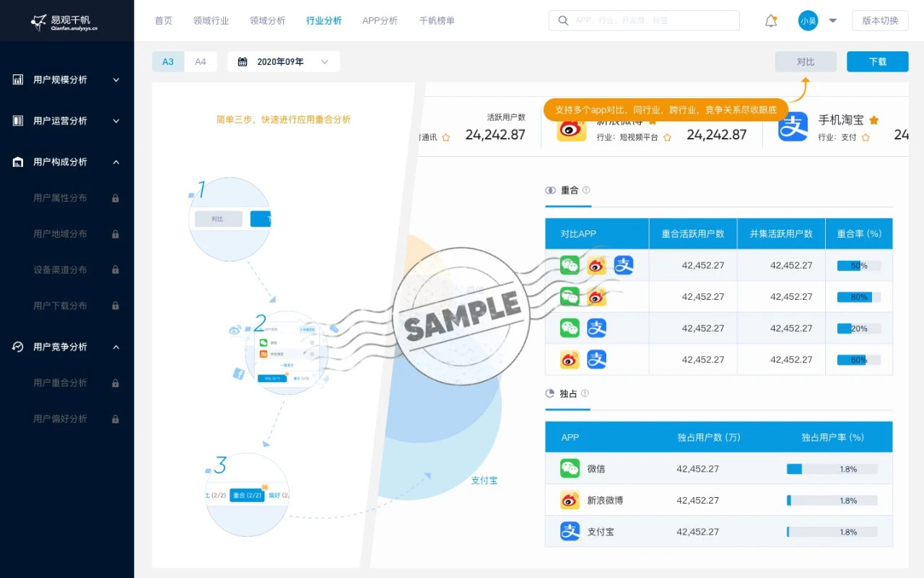Click the 用户运营分析 sidebar icon
The height and width of the screenshot is (578, 924).
pos(18,121)
